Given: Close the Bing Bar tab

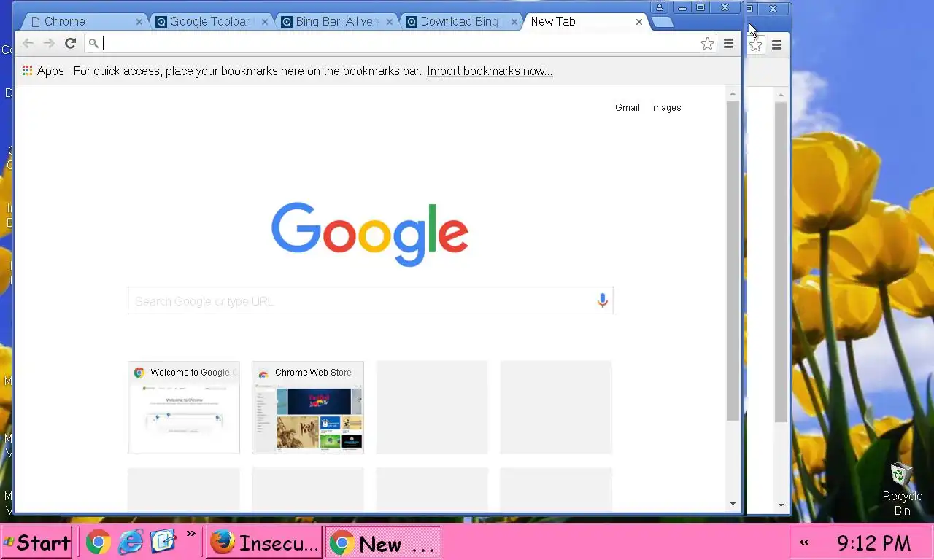Looking at the screenshot, I should [x=389, y=22].
